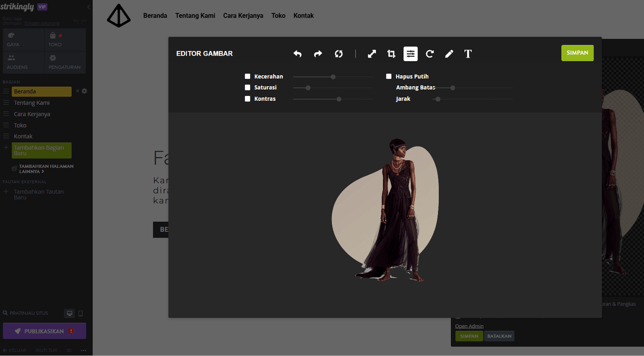Select the Resize tool with diagonal arrows
Viewport: 644px width, 356px height.
click(x=371, y=54)
